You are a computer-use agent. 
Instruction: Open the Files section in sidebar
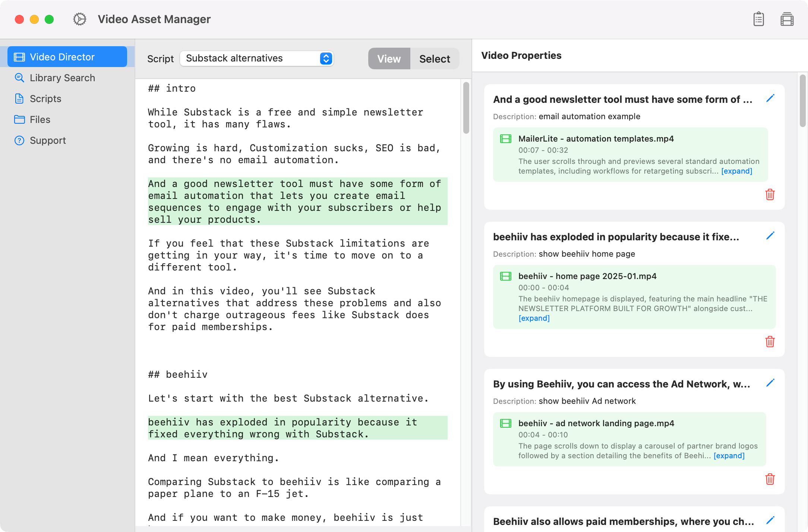(40, 120)
